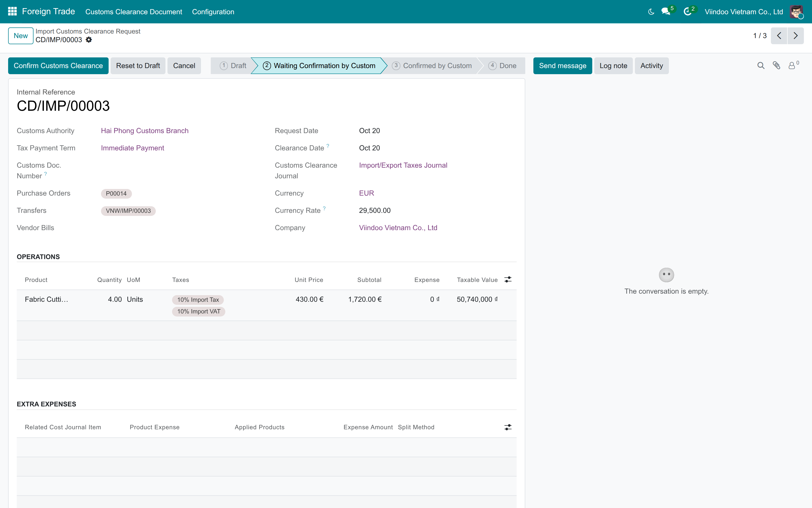Attach files with the paperclip icon

776,66
